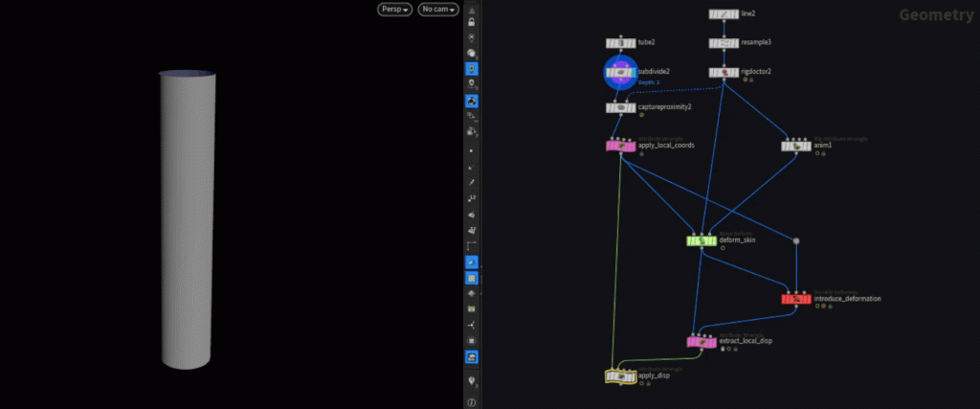Click the dot connector near deform_skin

[795, 240]
